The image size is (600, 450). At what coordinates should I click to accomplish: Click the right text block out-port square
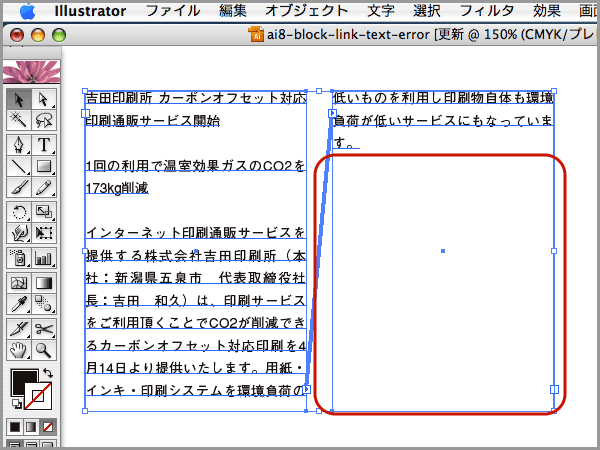click(554, 389)
